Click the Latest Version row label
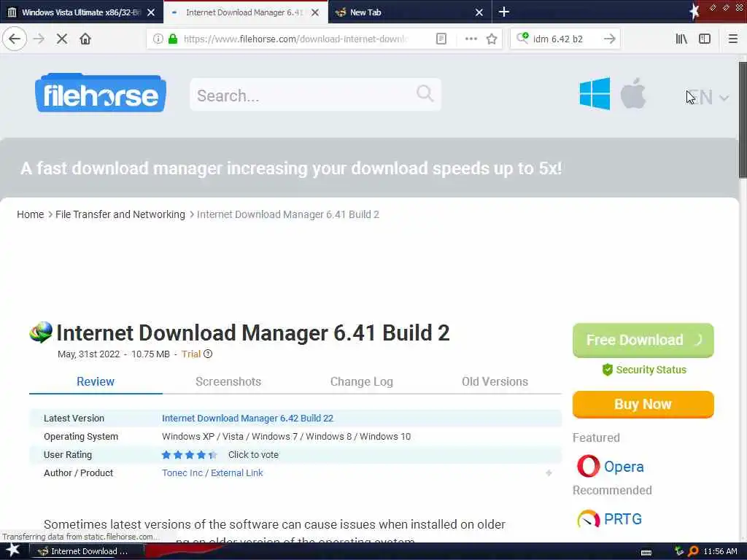 click(74, 418)
